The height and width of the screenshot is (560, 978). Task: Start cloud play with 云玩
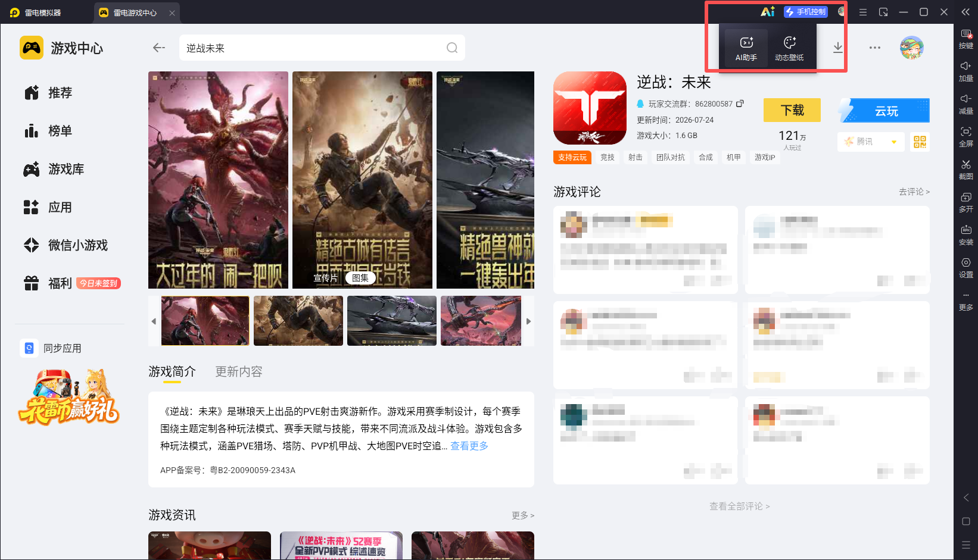click(x=884, y=111)
